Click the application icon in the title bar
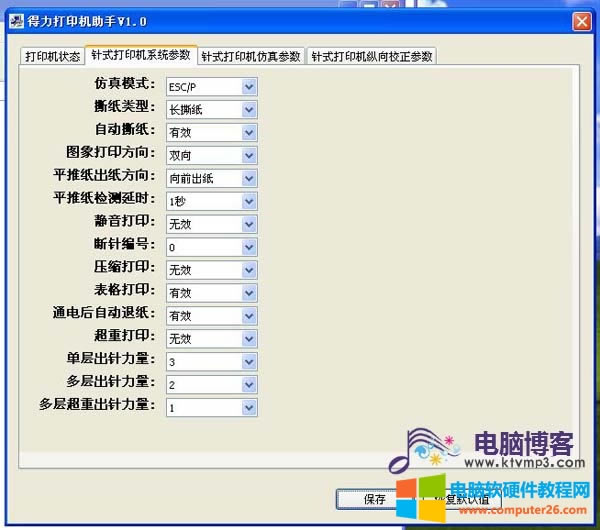This screenshot has width=600, height=530. 16,21
